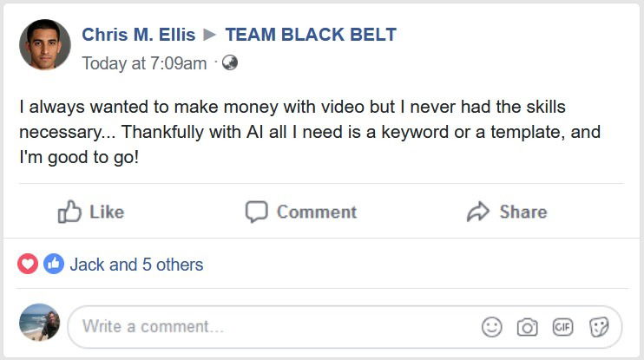Click the empty area beside 'Jack and 5 others'
Screen dimensions: 644x360
(417, 265)
